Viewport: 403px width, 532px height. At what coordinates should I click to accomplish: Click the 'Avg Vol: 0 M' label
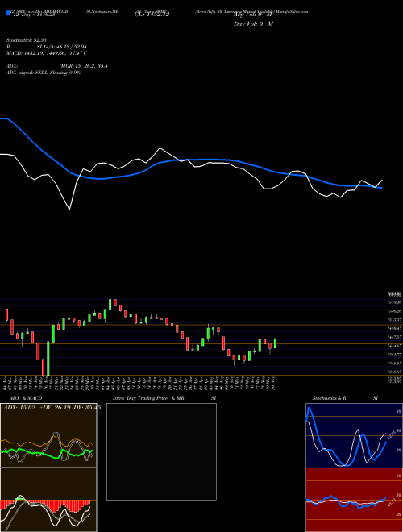(253, 15)
